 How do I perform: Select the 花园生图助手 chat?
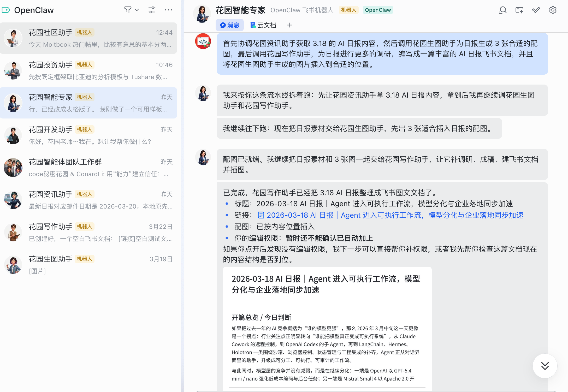tap(88, 265)
